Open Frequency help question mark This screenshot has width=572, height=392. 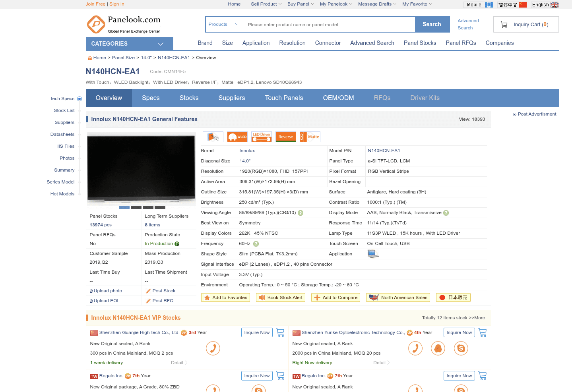(256, 244)
